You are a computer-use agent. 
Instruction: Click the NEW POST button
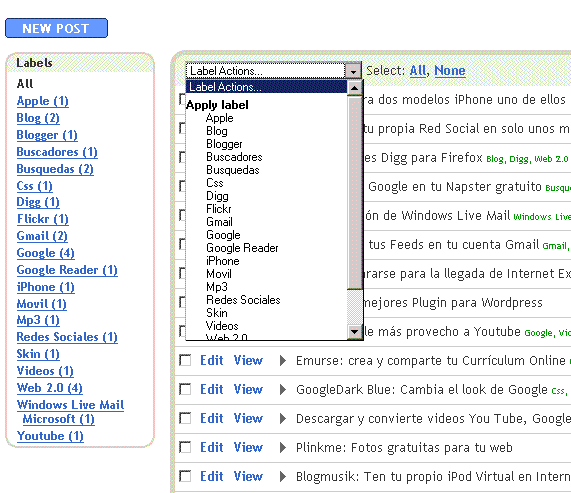pos(56,28)
